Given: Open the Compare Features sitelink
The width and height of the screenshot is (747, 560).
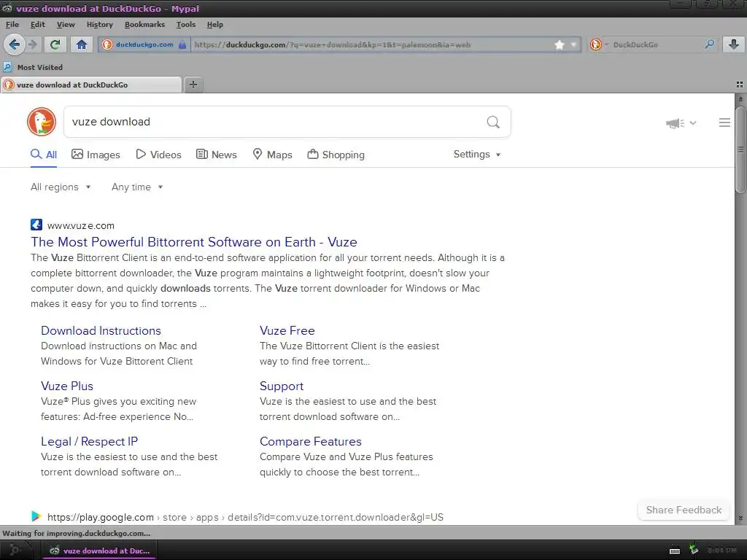Looking at the screenshot, I should (311, 441).
